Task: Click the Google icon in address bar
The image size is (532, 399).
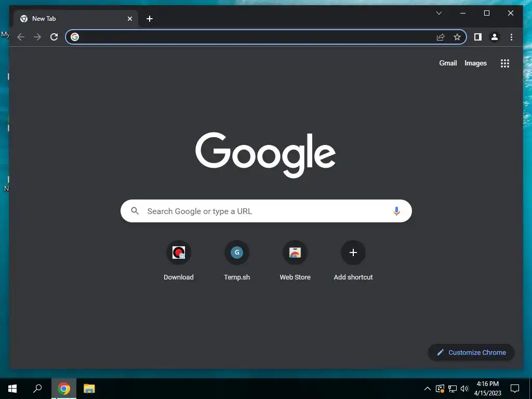Action: click(75, 37)
